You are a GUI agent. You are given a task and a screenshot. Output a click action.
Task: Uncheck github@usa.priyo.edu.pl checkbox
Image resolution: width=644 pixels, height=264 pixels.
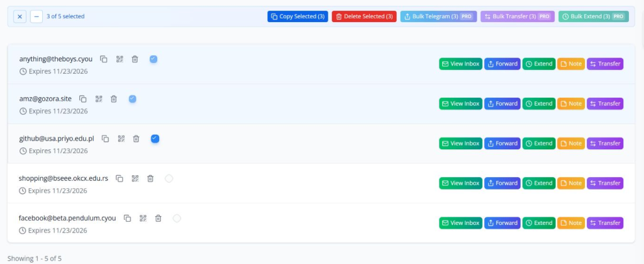[155, 139]
